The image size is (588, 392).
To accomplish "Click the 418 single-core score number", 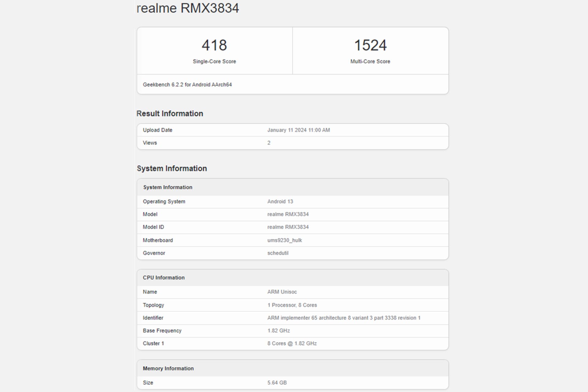I will pos(214,45).
